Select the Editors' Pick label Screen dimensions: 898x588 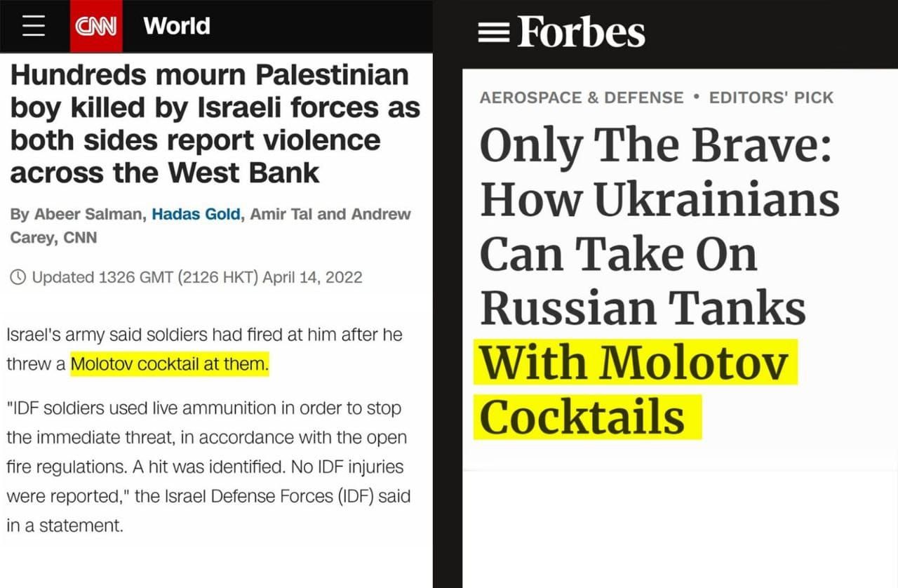point(771,98)
